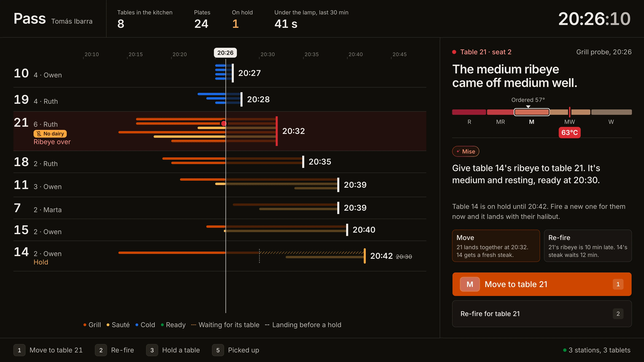Viewport: 644px width, 362px height.
Task: Select the 'Move' option card
Action: (496, 246)
